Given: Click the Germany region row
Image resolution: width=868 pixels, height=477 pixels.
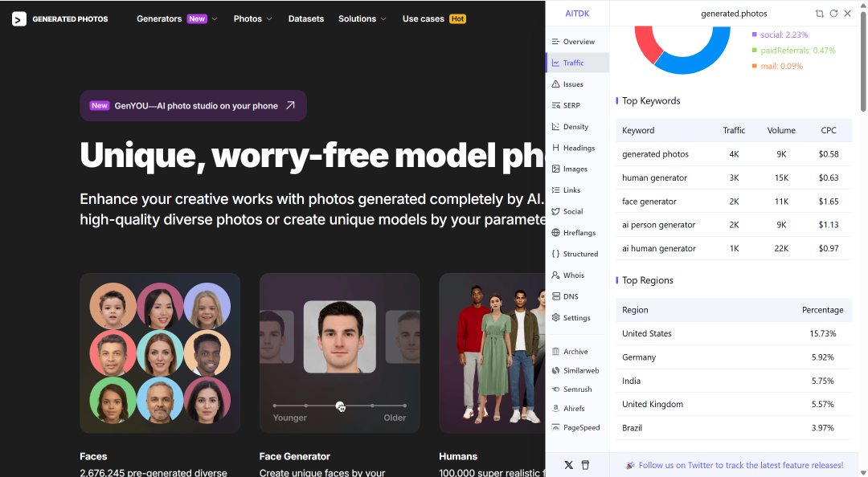Looking at the screenshot, I should [734, 357].
